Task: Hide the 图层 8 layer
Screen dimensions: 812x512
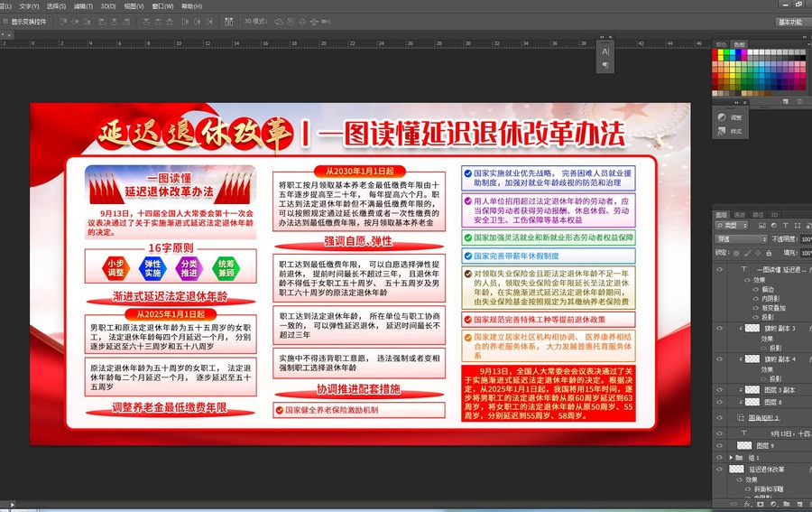Action: tap(719, 402)
